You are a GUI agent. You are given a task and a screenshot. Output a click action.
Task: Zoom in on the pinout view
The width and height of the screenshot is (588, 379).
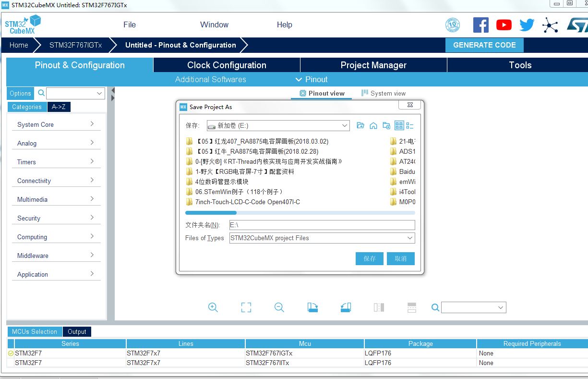(x=213, y=307)
